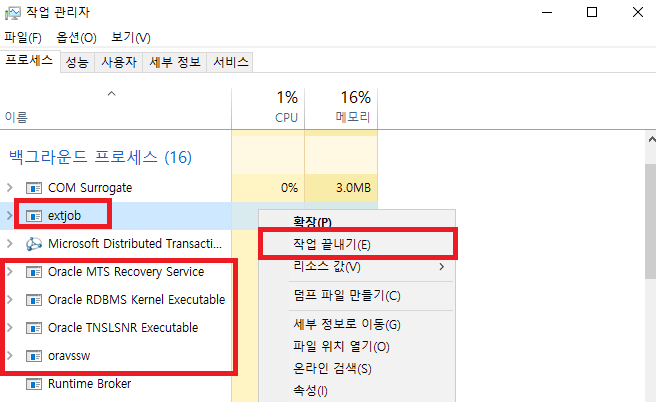Select Oracle TNSLSNR Executable row text
Image resolution: width=656 pixels, height=402 pixels.
point(123,328)
